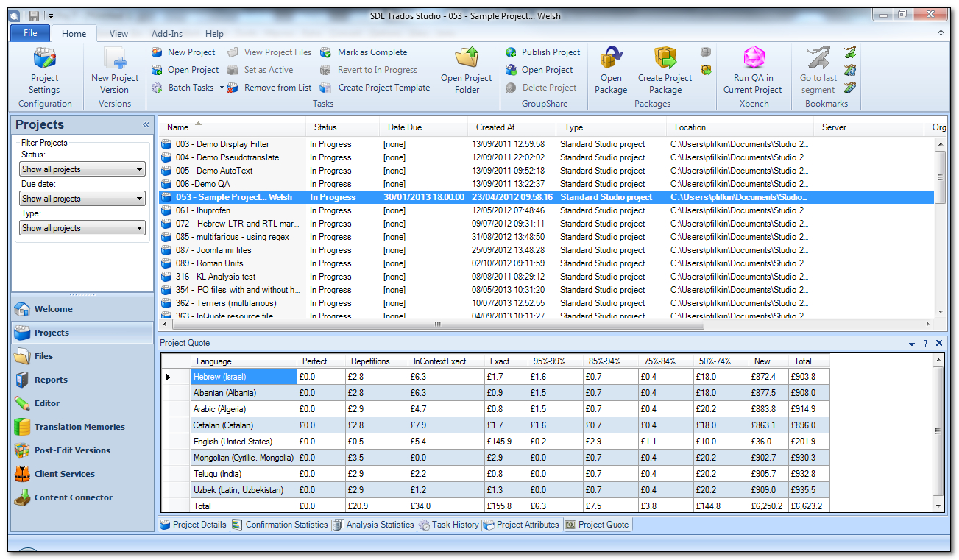Click top green bookmark icon in Bookmarks group
Screen dimensions: 959x560
coord(850,52)
